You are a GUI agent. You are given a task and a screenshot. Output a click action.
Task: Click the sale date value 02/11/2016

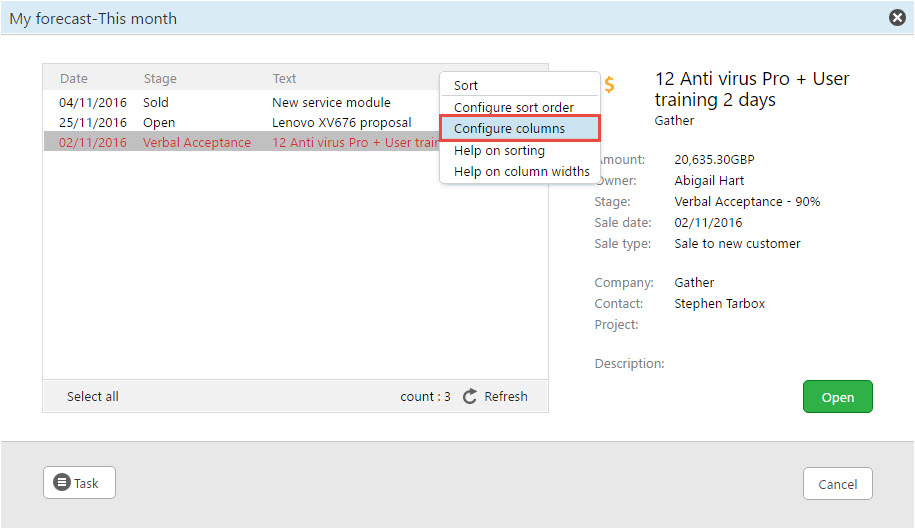(x=708, y=223)
